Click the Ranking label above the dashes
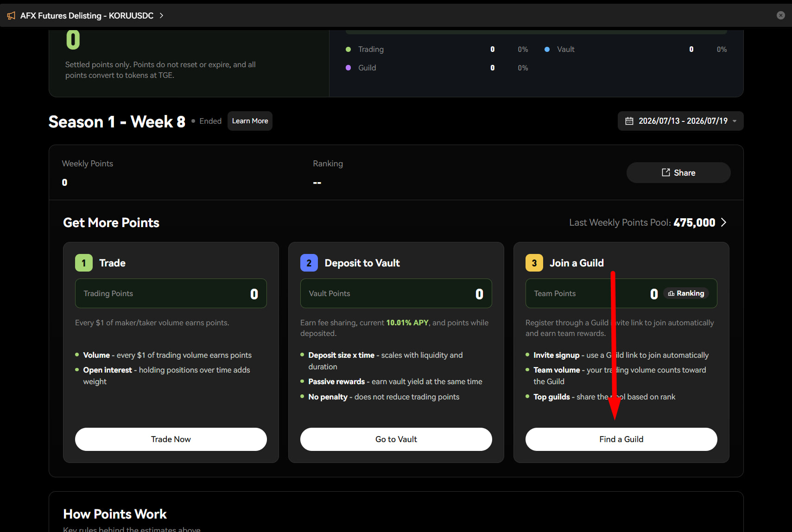Viewport: 792px width, 532px height. [328, 164]
